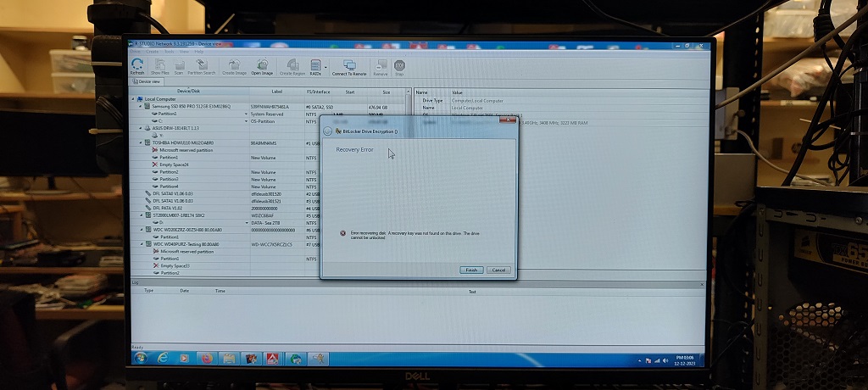Click the Windows Start button

140,359
